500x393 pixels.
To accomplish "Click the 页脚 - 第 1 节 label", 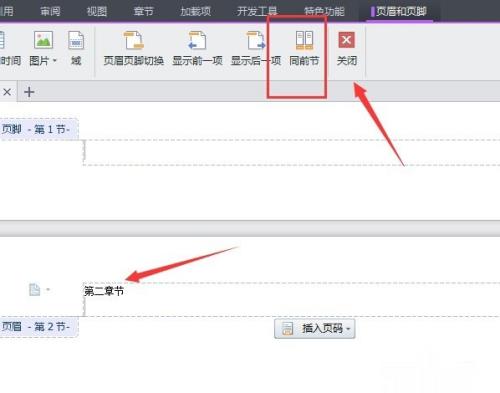I will click(36, 129).
